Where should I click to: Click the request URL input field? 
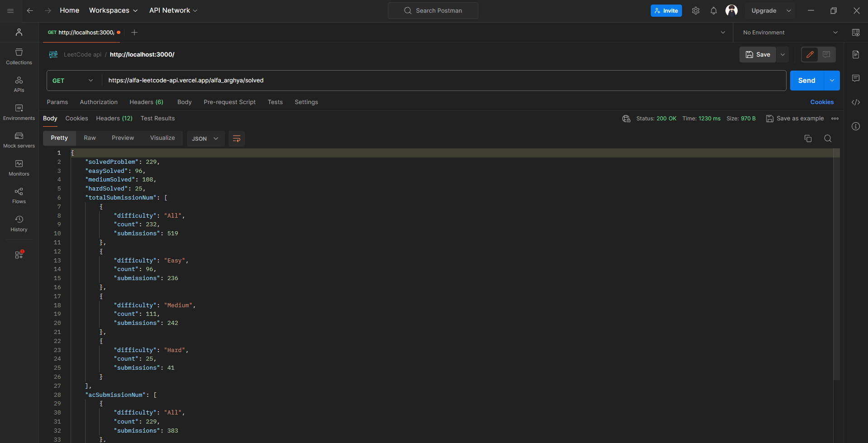tap(444, 81)
